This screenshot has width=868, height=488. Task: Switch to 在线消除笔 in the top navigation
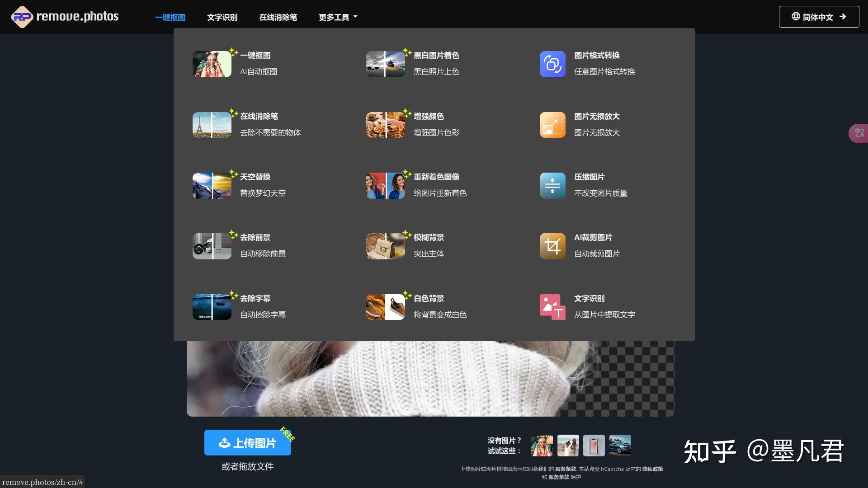(278, 17)
